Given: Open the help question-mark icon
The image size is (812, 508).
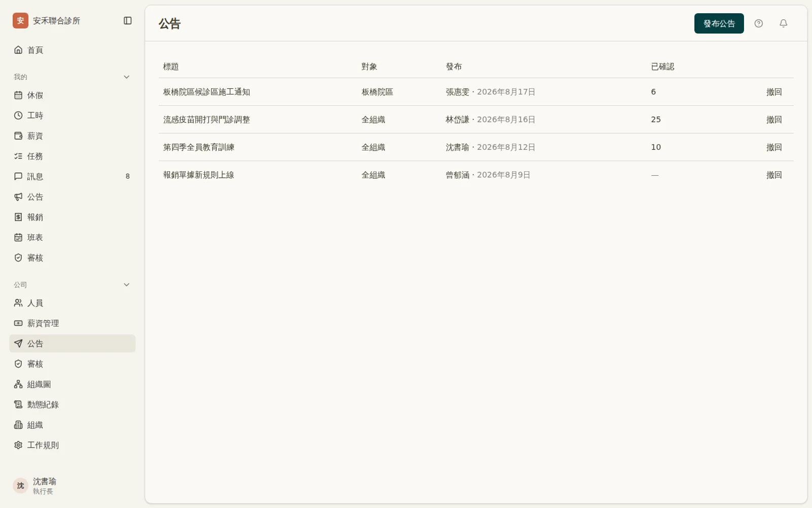Looking at the screenshot, I should 758,23.
